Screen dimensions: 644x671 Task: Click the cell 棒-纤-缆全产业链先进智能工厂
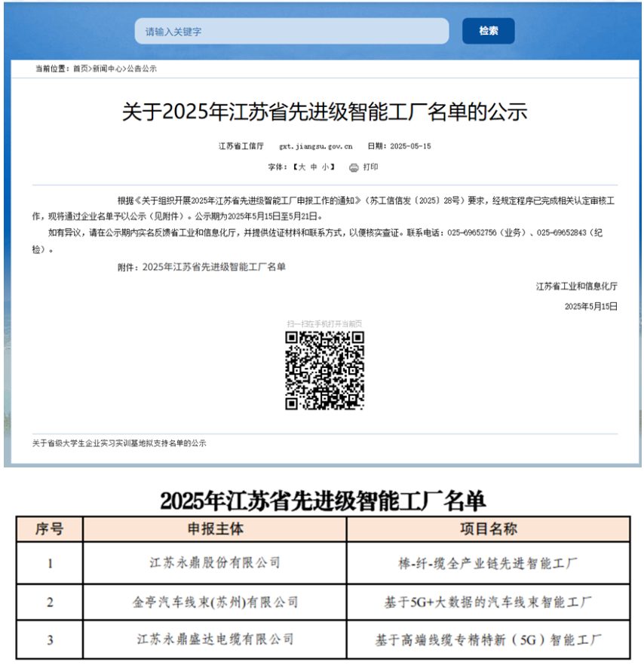click(488, 562)
